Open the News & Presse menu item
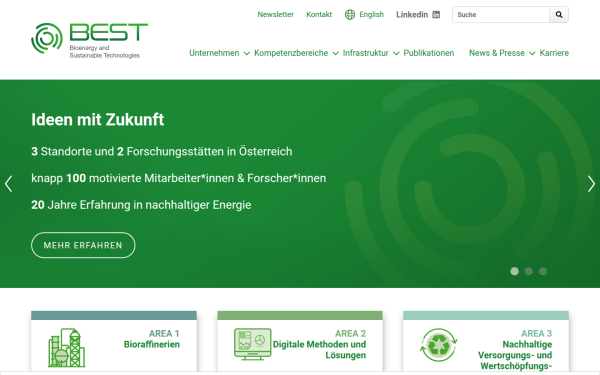Viewport: 600px width, 375px height. (x=497, y=53)
